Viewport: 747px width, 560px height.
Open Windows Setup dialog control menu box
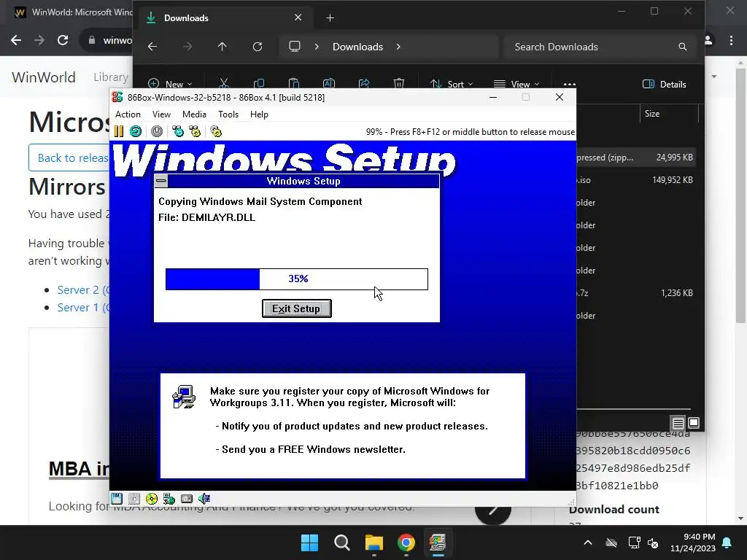161,181
